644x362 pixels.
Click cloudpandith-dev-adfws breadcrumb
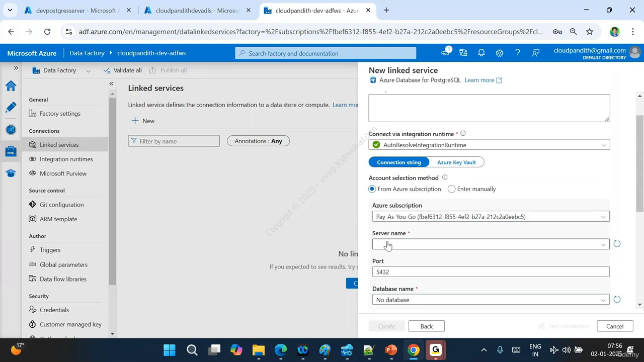pos(151,53)
